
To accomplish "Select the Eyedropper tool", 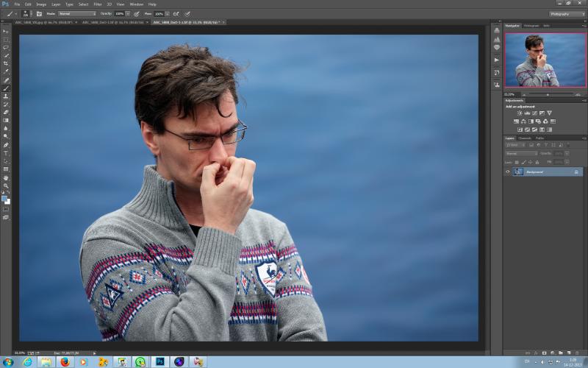I will 6,71.
